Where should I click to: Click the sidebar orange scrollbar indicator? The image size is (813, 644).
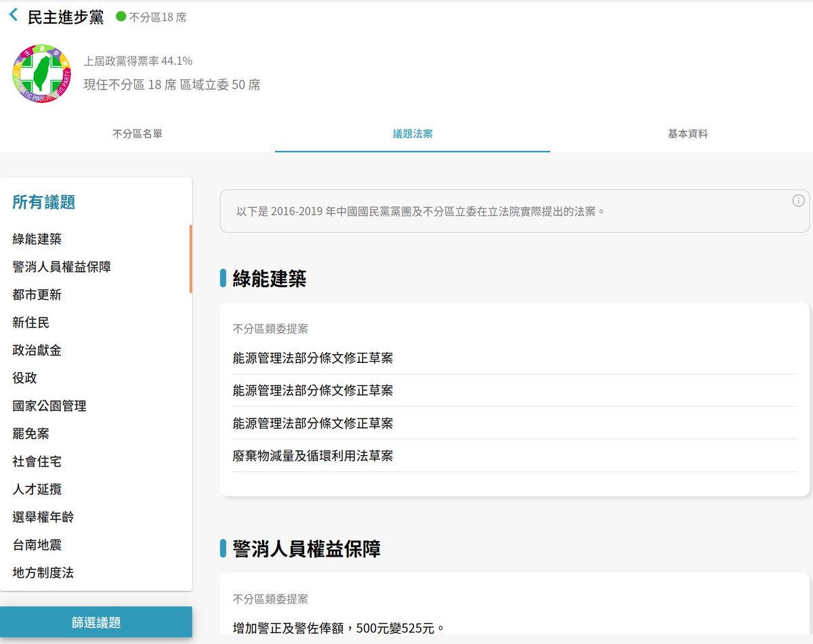tap(191, 259)
